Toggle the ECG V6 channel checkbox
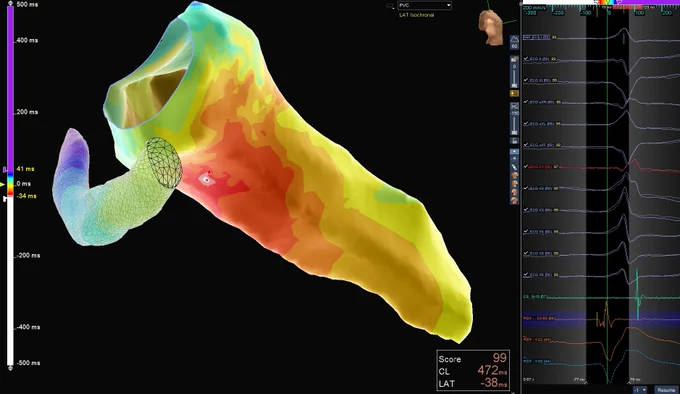The width and height of the screenshot is (680, 394). coord(526,275)
